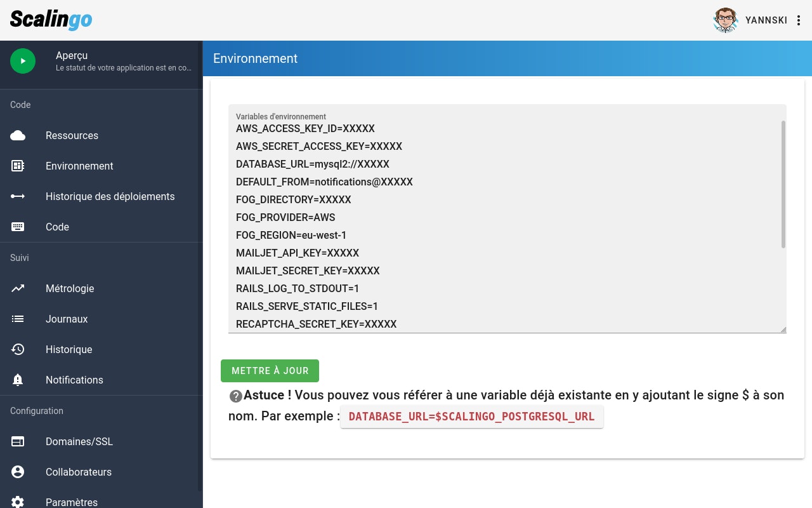
Task: Open the Journaux list icon
Action: [x=18, y=319]
